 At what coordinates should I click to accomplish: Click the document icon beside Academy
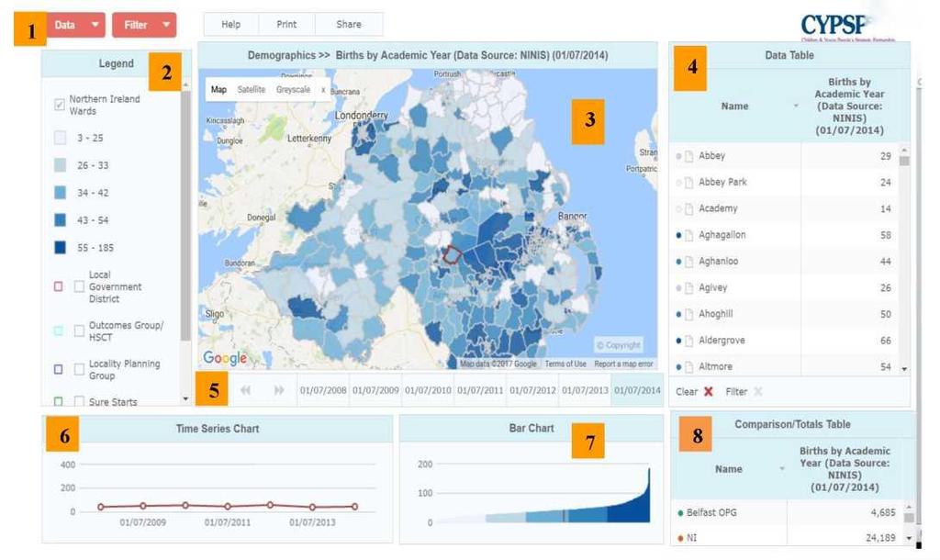click(688, 208)
